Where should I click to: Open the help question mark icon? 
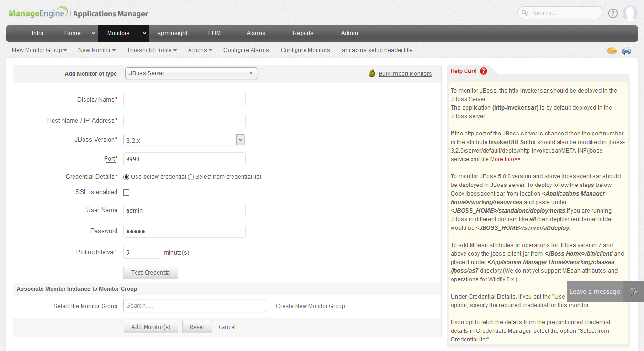(613, 13)
